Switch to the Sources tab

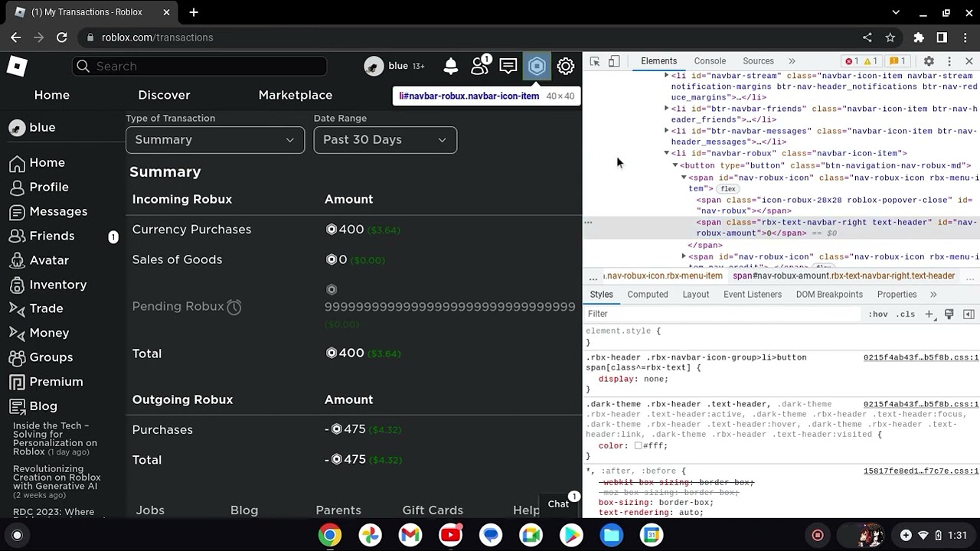pos(758,61)
